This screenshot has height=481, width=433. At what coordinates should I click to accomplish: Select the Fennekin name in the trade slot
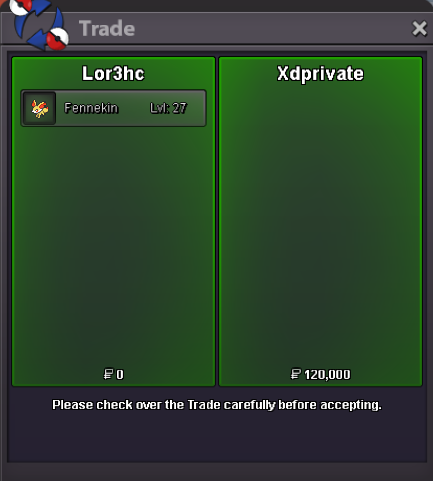(91, 108)
